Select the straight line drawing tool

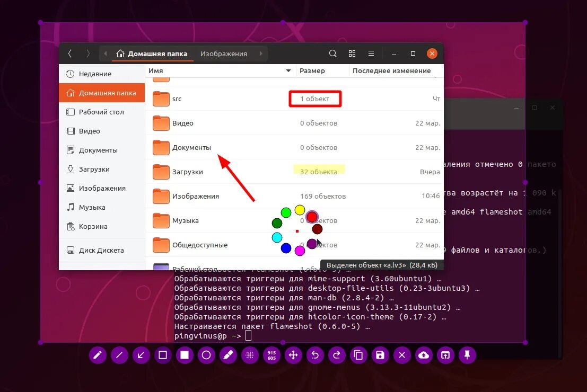tap(119, 355)
